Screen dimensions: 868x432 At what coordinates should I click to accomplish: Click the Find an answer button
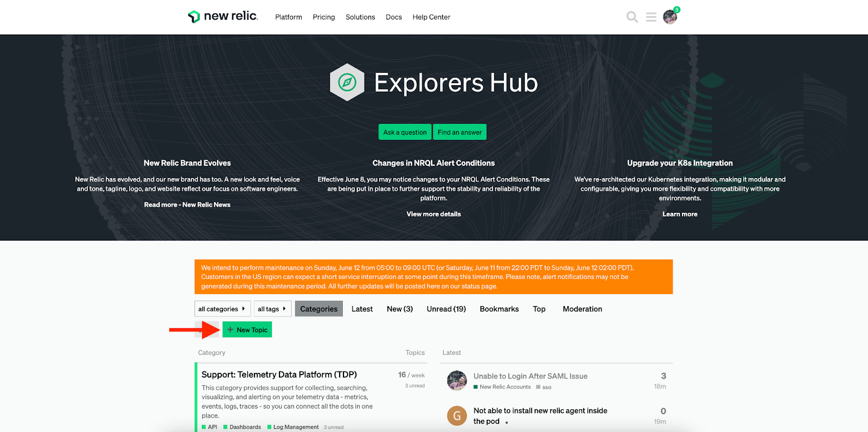[x=459, y=132]
